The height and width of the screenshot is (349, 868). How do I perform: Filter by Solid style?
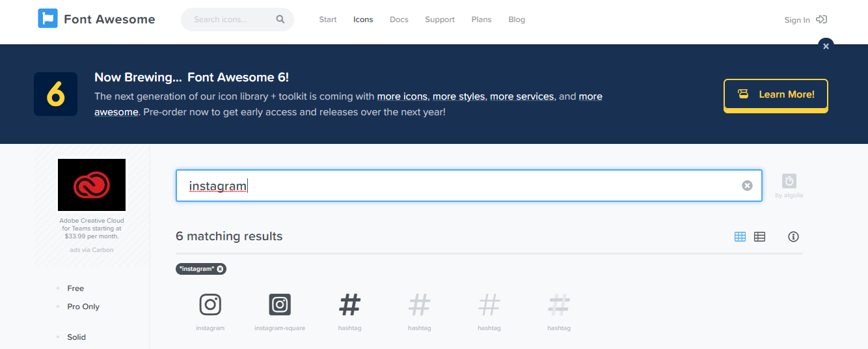[x=76, y=337]
